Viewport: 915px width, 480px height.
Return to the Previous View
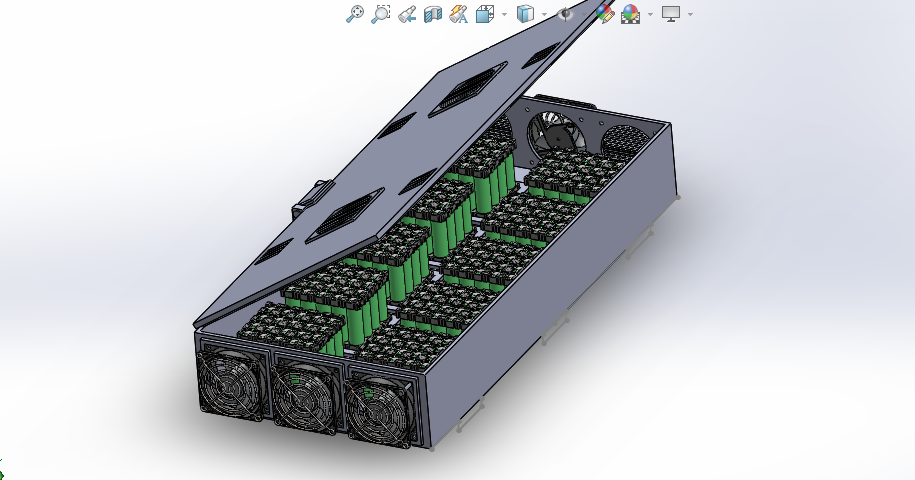click(x=407, y=14)
